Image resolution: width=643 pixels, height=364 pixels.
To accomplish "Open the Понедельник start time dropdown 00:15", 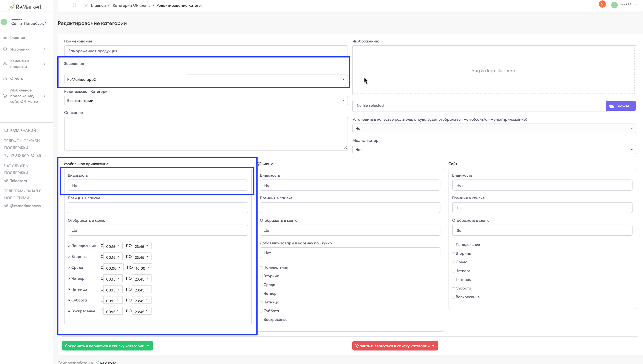I will pyautogui.click(x=113, y=246).
